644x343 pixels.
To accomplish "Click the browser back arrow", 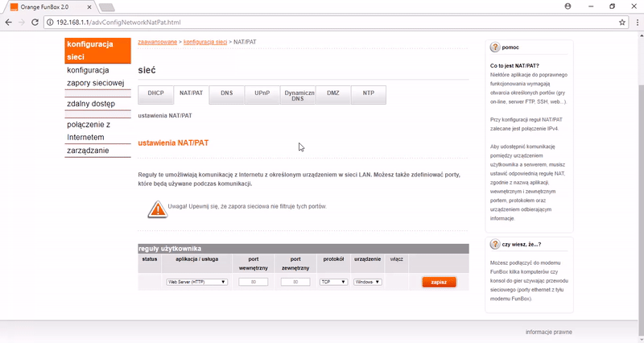I will (x=9, y=23).
